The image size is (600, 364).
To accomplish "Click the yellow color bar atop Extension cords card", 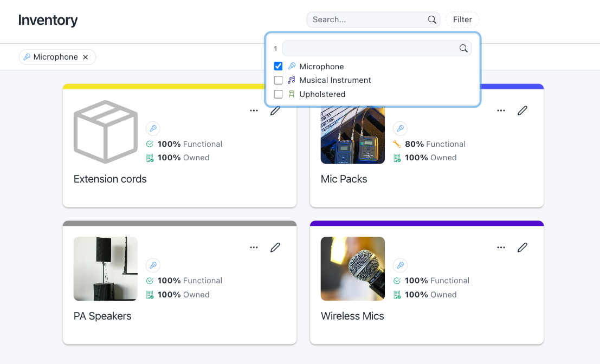I will click(164, 87).
